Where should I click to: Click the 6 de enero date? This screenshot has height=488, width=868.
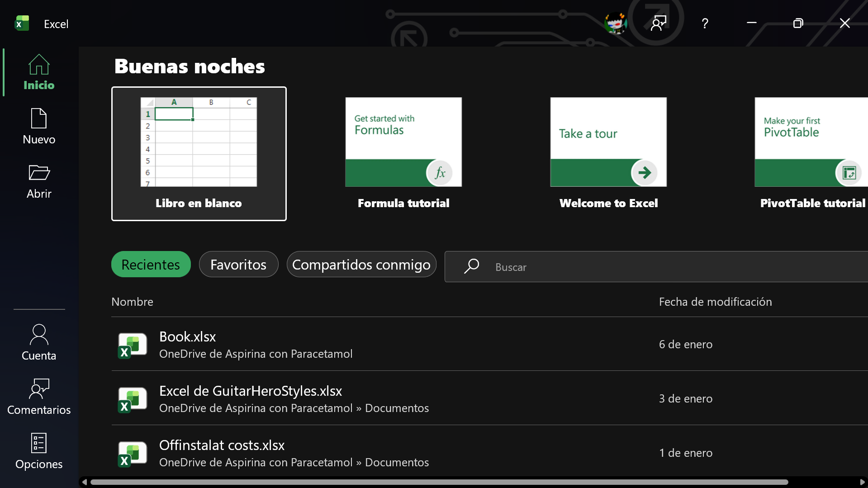click(x=686, y=344)
